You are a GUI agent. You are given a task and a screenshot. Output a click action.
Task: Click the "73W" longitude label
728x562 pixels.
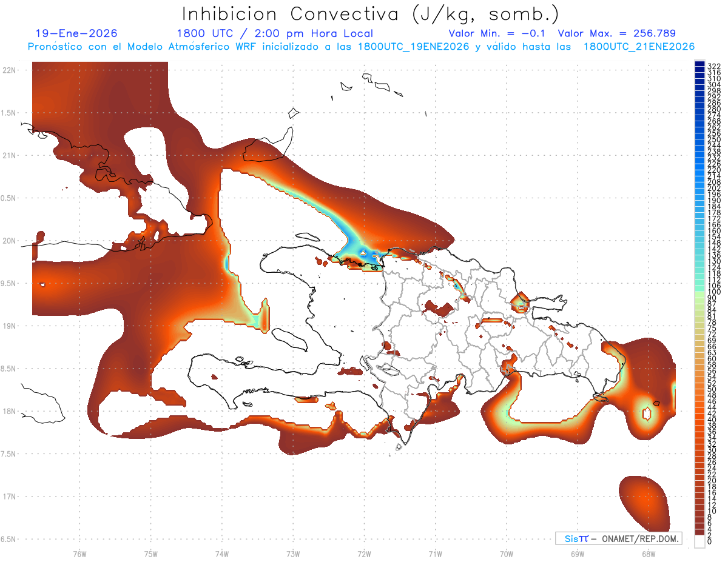tap(293, 554)
